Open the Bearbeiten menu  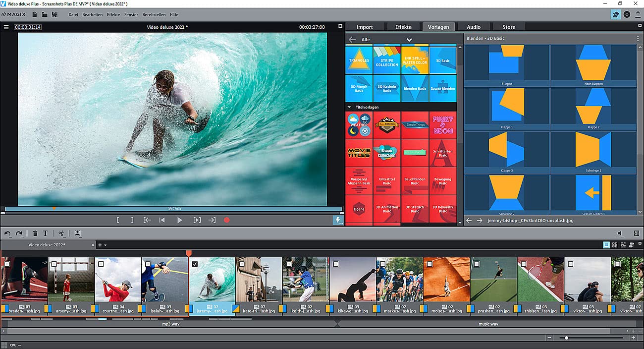93,15
